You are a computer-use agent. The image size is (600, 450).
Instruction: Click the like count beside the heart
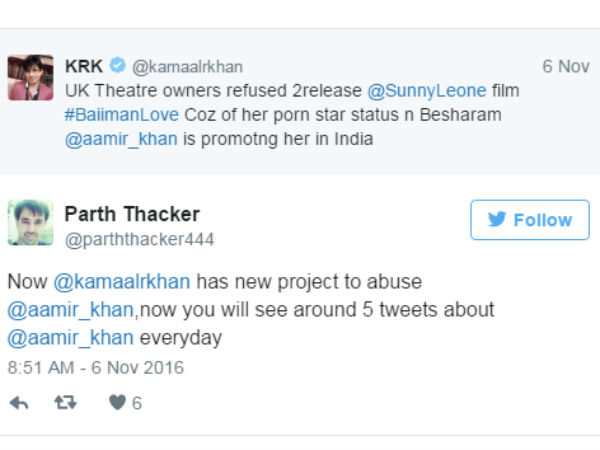pyautogui.click(x=137, y=403)
